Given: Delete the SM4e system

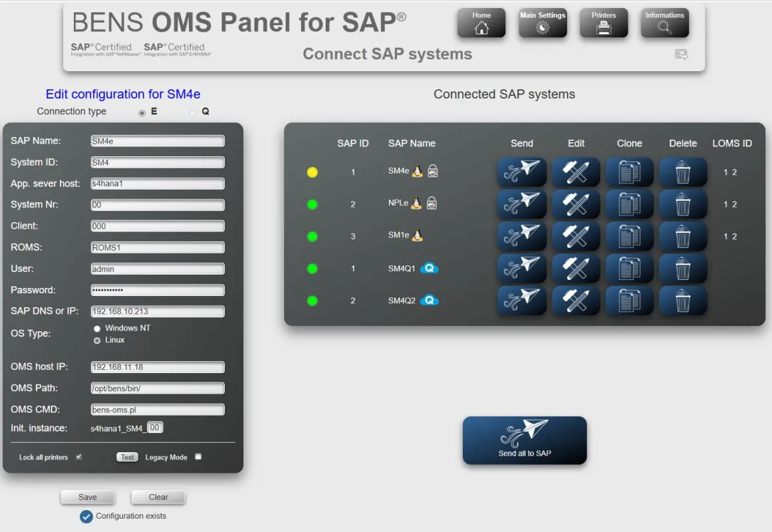Looking at the screenshot, I should (x=683, y=172).
